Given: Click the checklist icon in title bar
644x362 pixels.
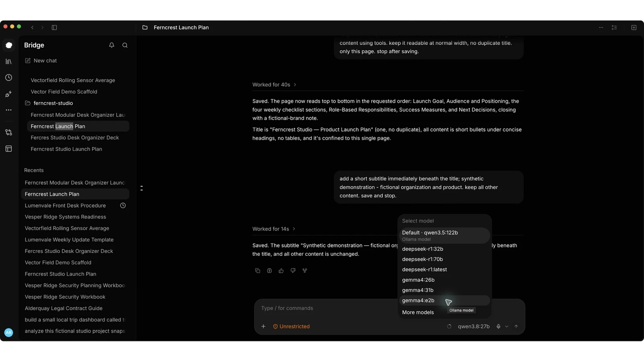Looking at the screenshot, I should point(614,27).
